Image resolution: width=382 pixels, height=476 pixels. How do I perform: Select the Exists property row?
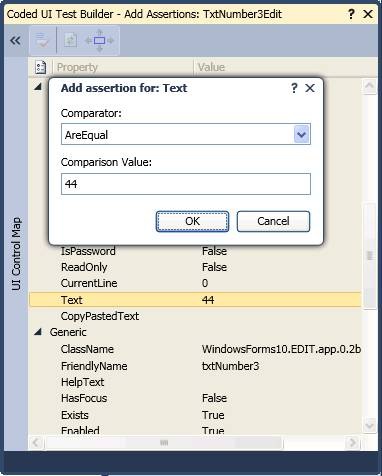[x=195, y=415]
